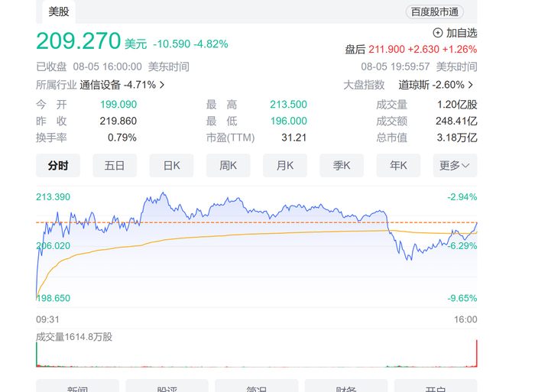The image size is (535, 392).
Task: Switch to the 分时 chart tab
Action: 58,166
